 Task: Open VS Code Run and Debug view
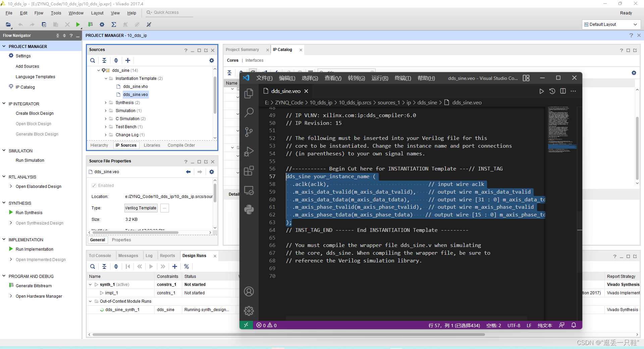[x=249, y=151]
